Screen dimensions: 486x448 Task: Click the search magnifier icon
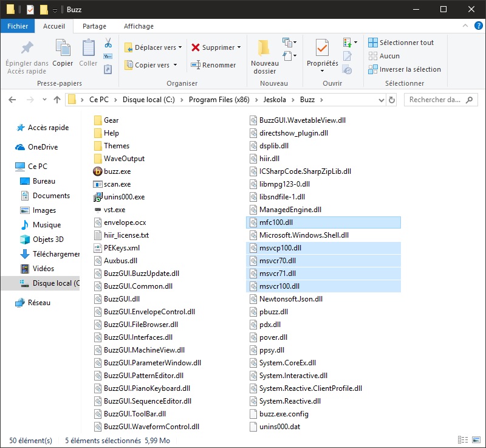(469, 100)
